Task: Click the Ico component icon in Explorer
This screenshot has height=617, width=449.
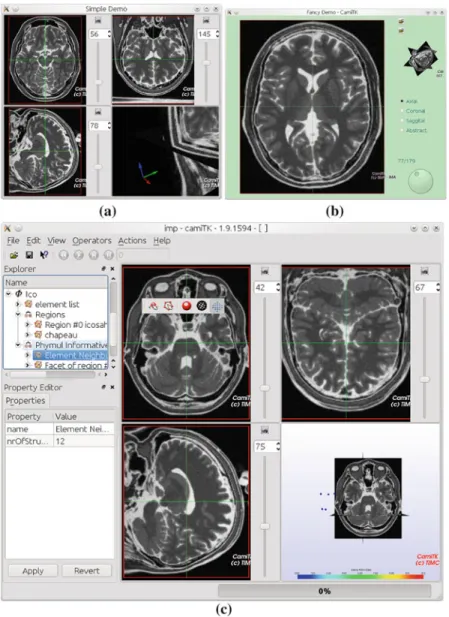Action: 18,294
